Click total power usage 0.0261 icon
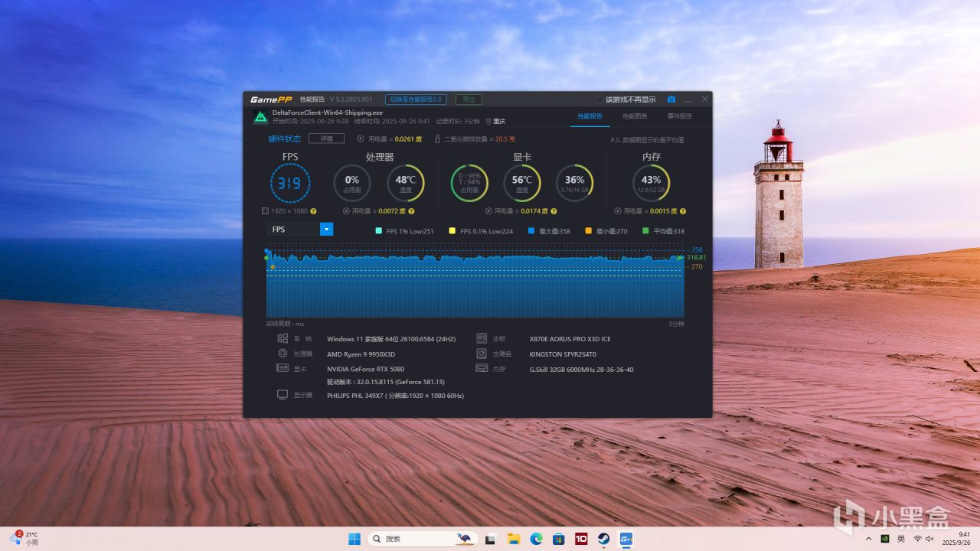 [361, 139]
